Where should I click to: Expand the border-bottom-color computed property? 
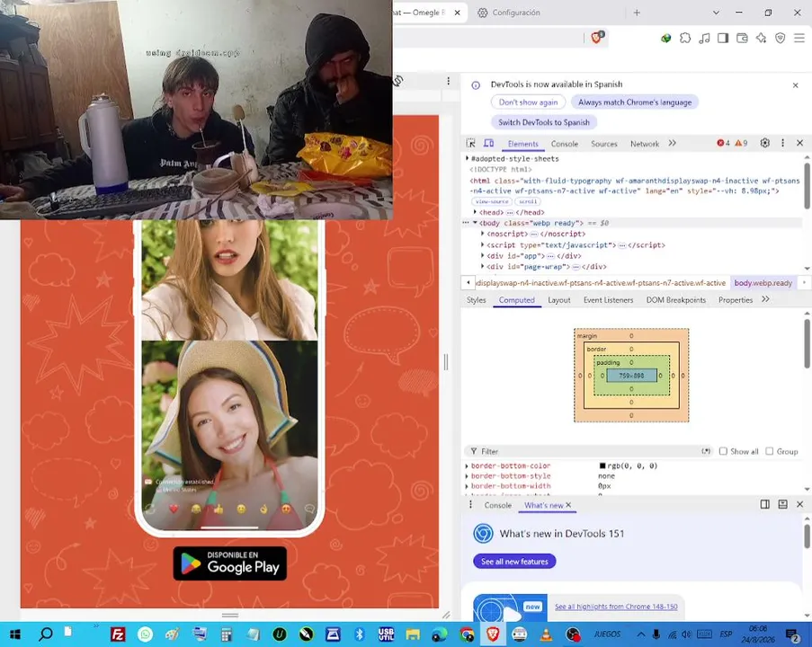[467, 465]
